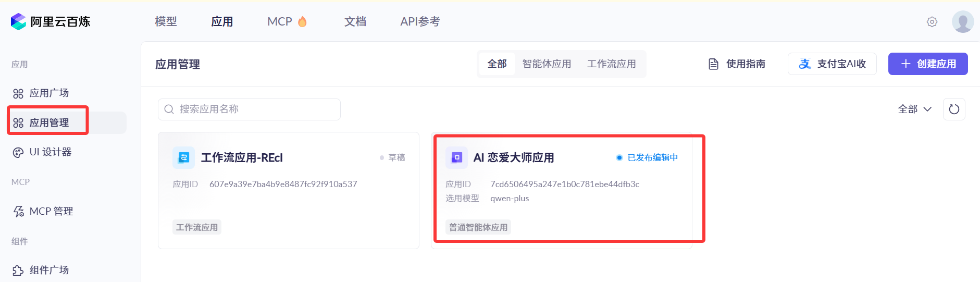The width and height of the screenshot is (980, 282).
Task: Click the UI 设计器 palette icon
Action: [18, 152]
